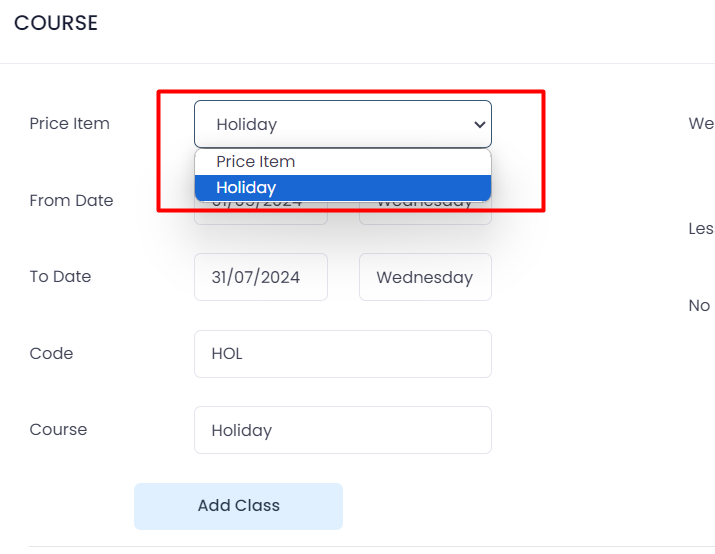Click the From Date weekday field
The width and height of the screenshot is (715, 554).
pos(425,213)
